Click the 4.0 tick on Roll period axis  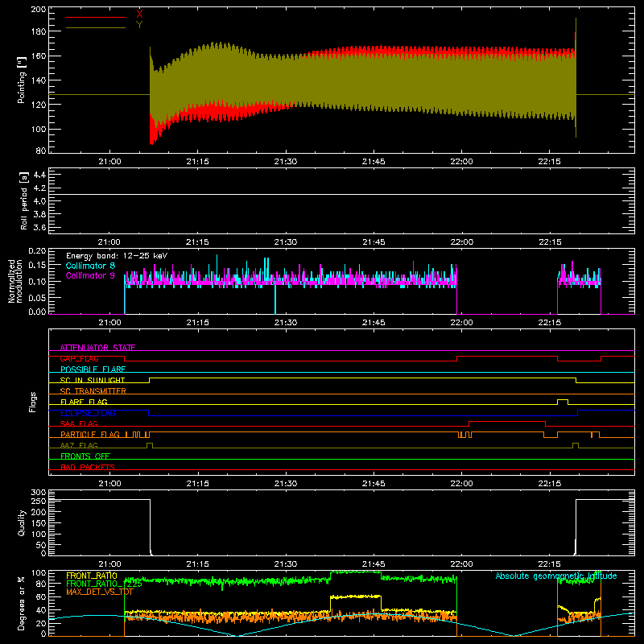tap(39, 200)
